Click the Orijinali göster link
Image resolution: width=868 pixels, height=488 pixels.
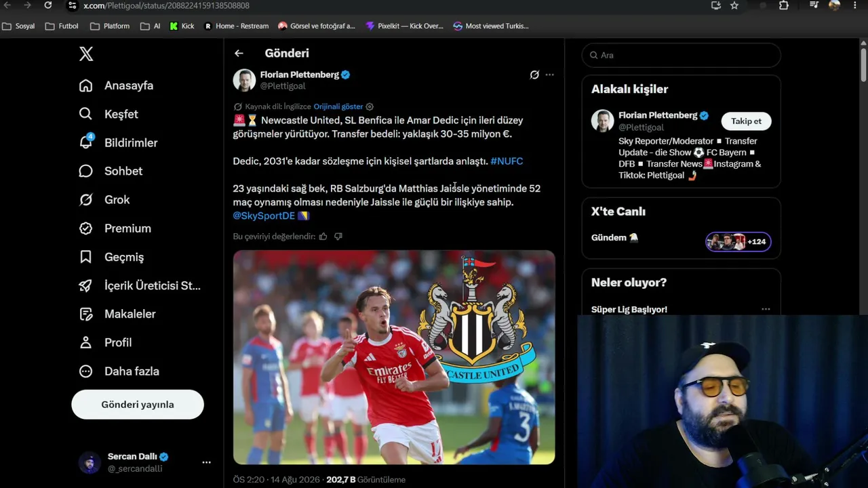(338, 106)
